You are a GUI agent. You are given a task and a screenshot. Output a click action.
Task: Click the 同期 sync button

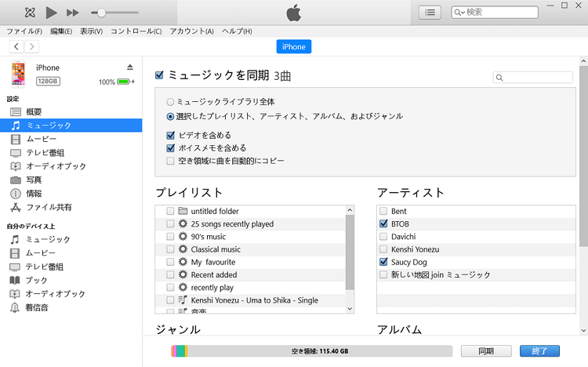(x=486, y=351)
